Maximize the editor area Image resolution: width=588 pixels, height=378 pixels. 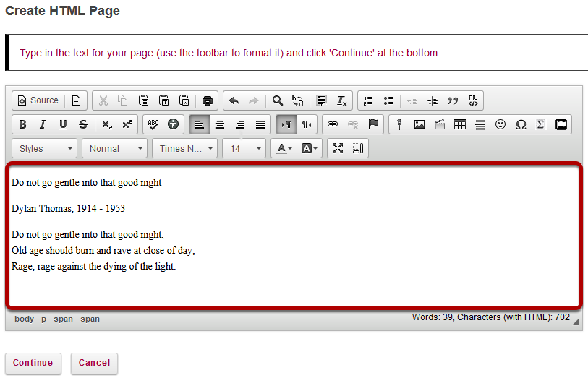[338, 148]
